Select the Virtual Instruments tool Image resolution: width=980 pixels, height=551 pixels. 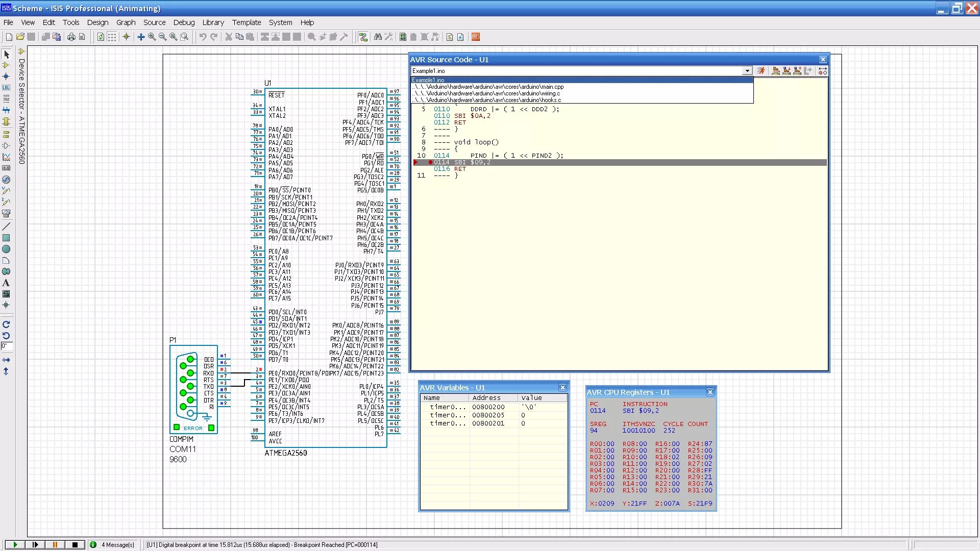point(6,214)
